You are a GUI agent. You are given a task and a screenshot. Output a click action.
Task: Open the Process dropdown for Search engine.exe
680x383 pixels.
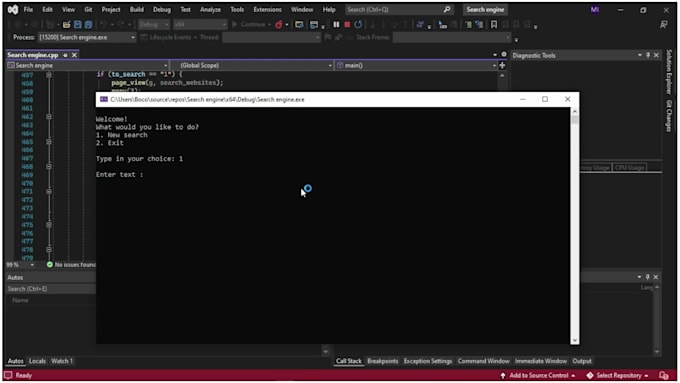(87, 37)
